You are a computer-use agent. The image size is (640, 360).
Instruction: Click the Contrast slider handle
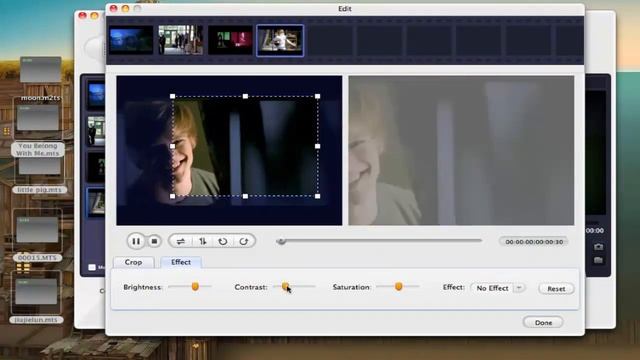(285, 287)
